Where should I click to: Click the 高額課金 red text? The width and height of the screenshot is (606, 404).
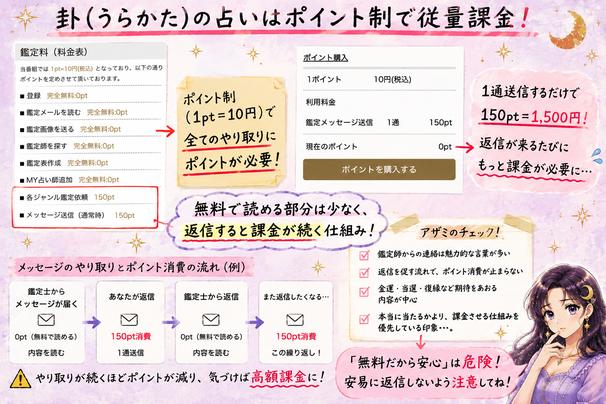click(279, 377)
